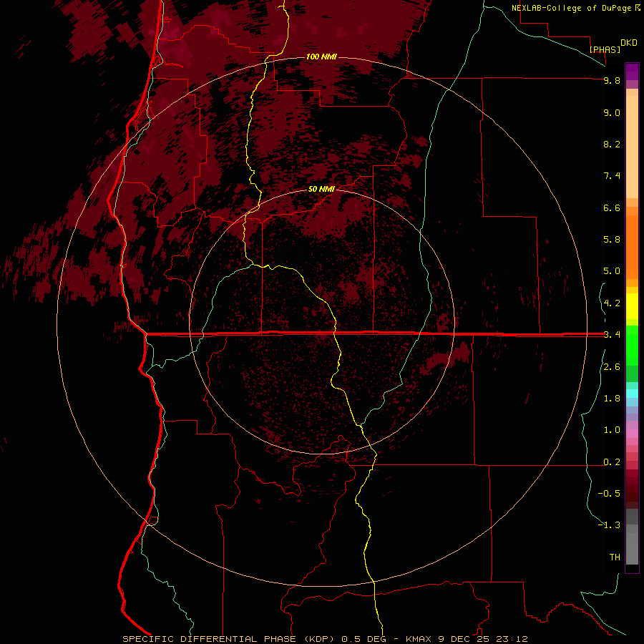Click the 8.2 legend value
644x644 pixels.
point(612,144)
